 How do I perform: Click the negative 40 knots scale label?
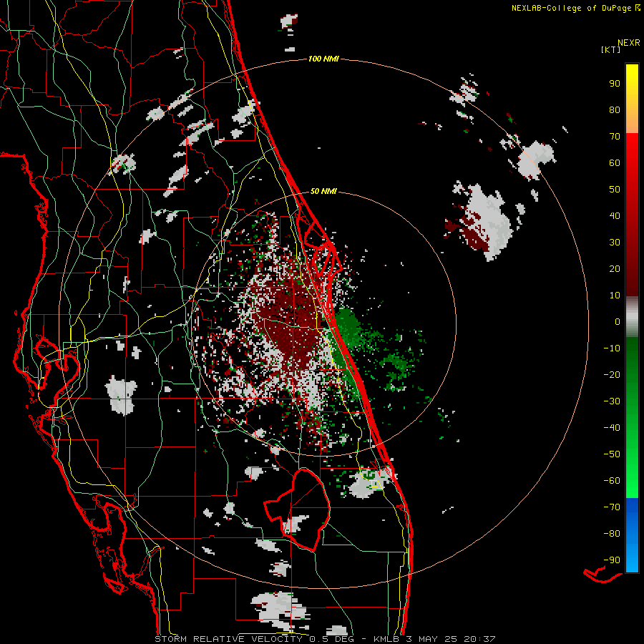tap(612, 428)
